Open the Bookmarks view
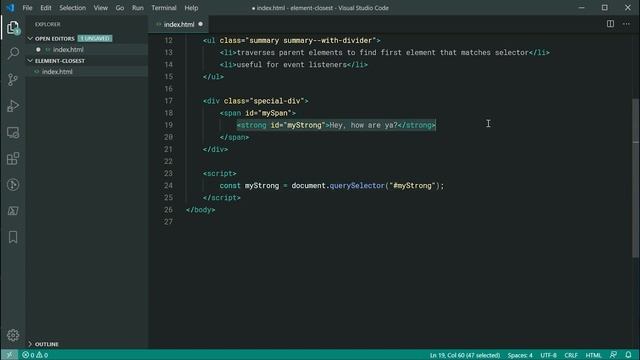The width and height of the screenshot is (640, 360). (x=13, y=237)
